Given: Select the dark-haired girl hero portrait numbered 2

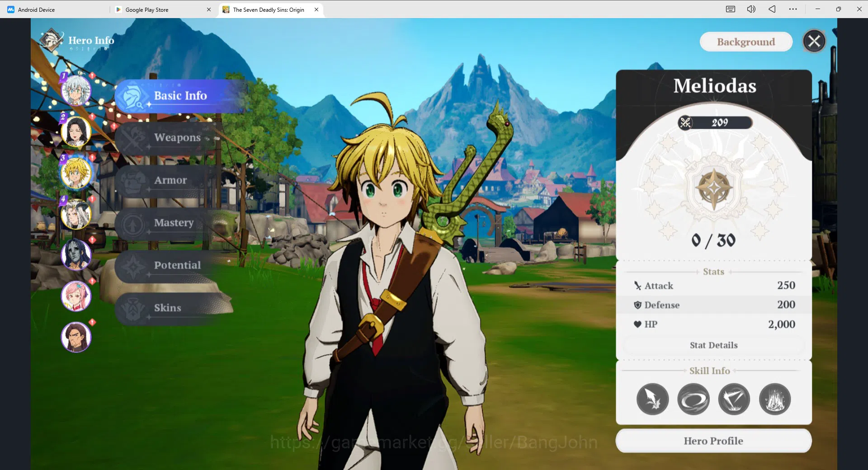Looking at the screenshot, I should point(76,132).
